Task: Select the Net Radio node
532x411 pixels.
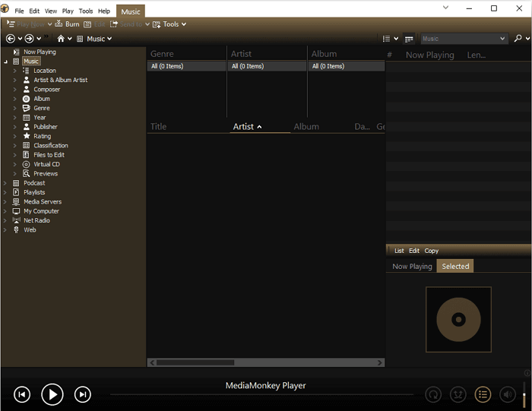Action: point(36,220)
